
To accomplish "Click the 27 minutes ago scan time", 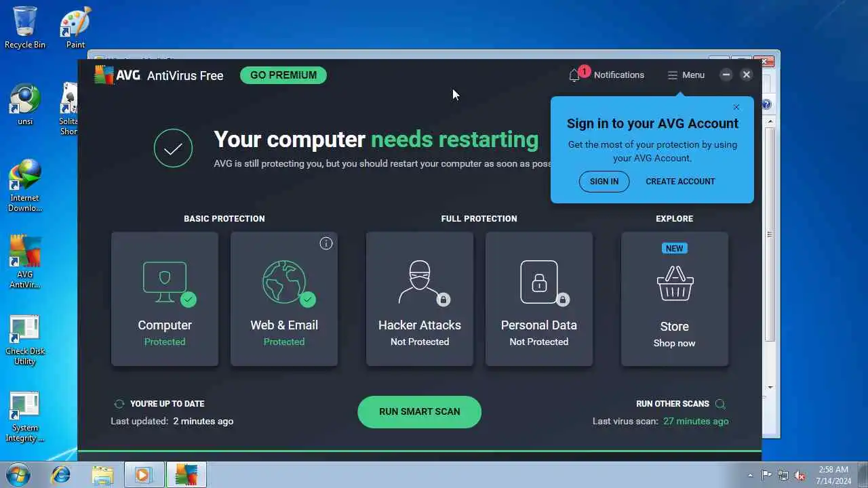I will pos(696,421).
